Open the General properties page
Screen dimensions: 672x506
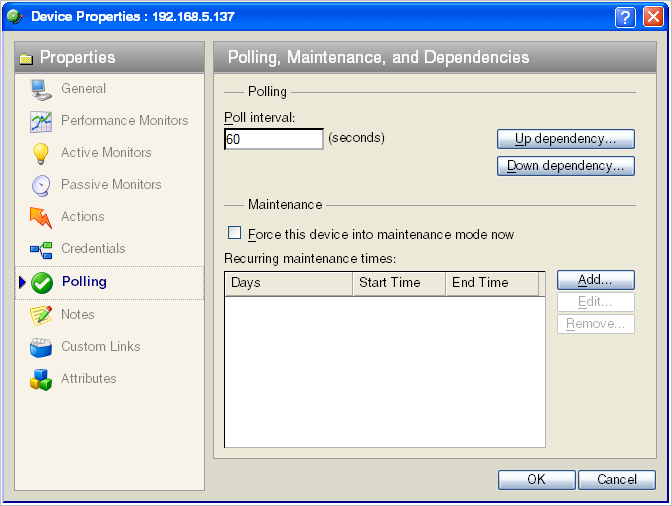[84, 89]
